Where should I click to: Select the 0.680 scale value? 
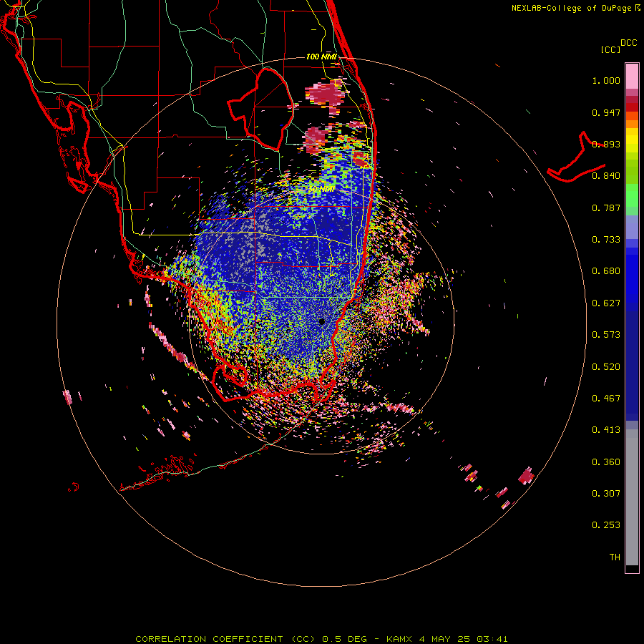pos(606,271)
